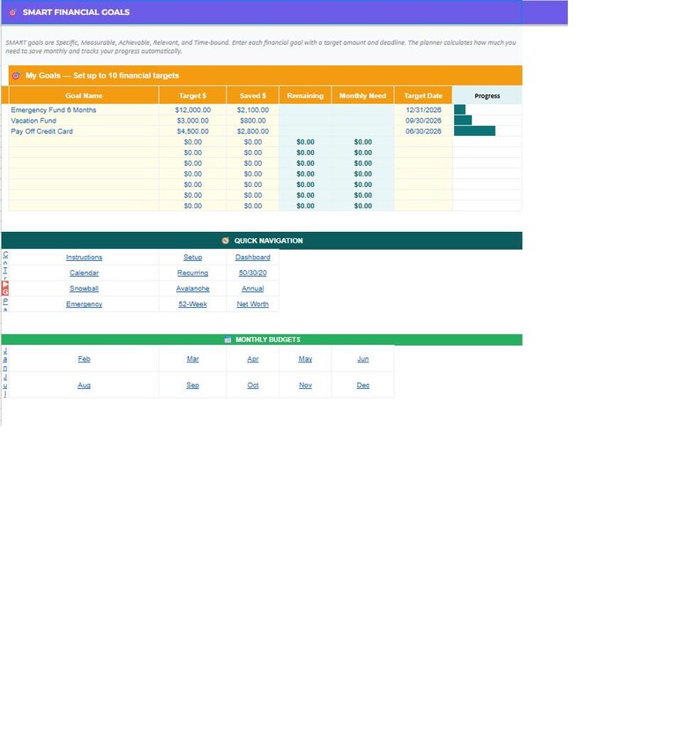Click the Progress column header

(488, 96)
